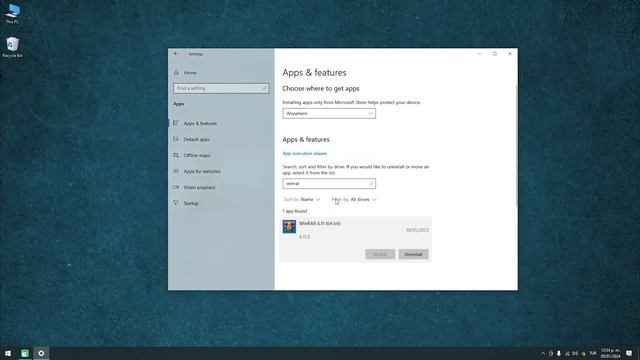Click the app search field containing winrar
The width and height of the screenshot is (640, 360).
pyautogui.click(x=329, y=184)
